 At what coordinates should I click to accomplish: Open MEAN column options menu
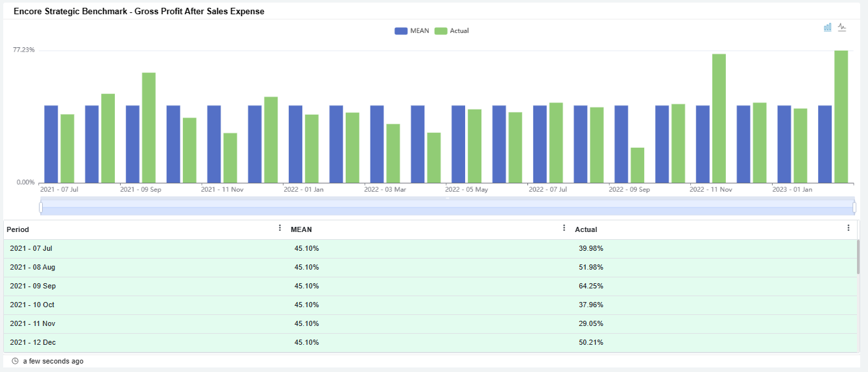click(x=564, y=228)
